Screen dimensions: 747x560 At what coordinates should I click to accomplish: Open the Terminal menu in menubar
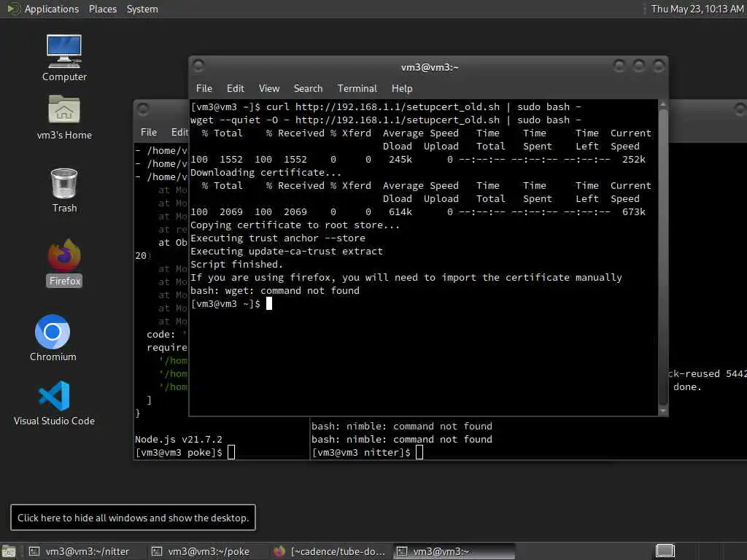pos(357,88)
